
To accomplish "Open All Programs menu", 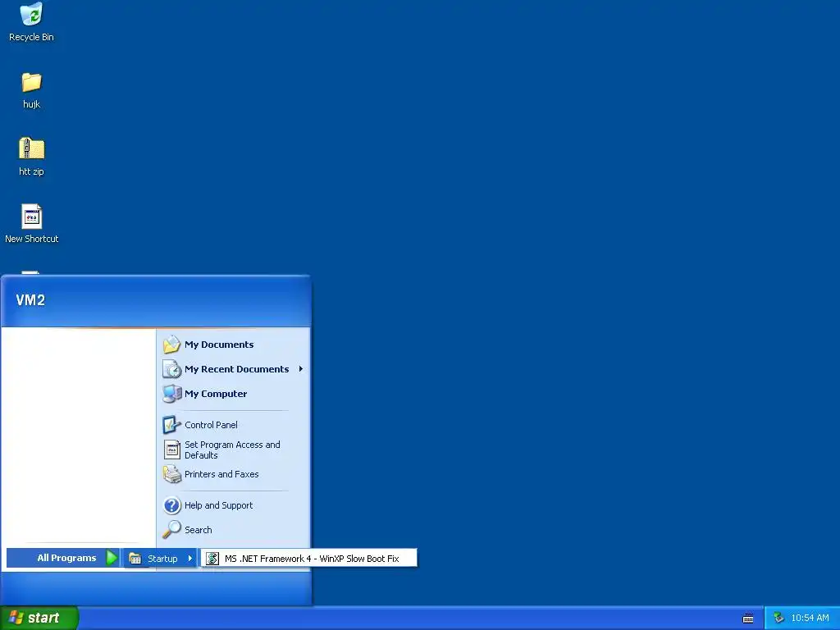I will (62, 558).
